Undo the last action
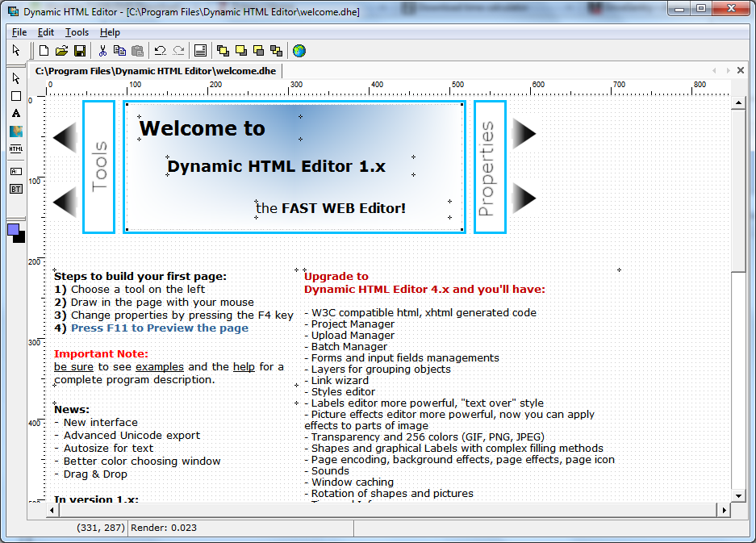The image size is (756, 543). click(x=160, y=51)
